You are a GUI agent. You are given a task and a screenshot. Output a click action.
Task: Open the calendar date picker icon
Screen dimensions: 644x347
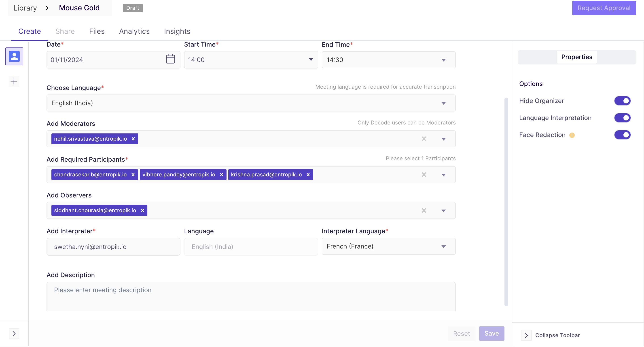(170, 59)
